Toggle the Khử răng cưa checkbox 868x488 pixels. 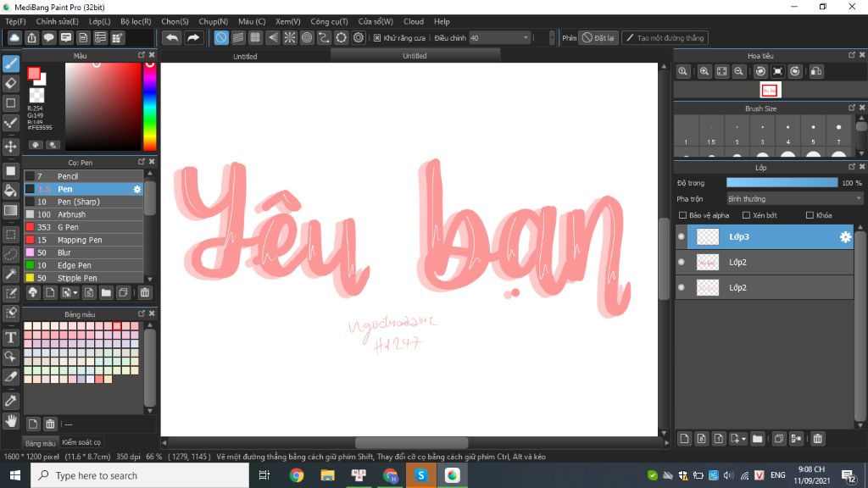tap(377, 37)
